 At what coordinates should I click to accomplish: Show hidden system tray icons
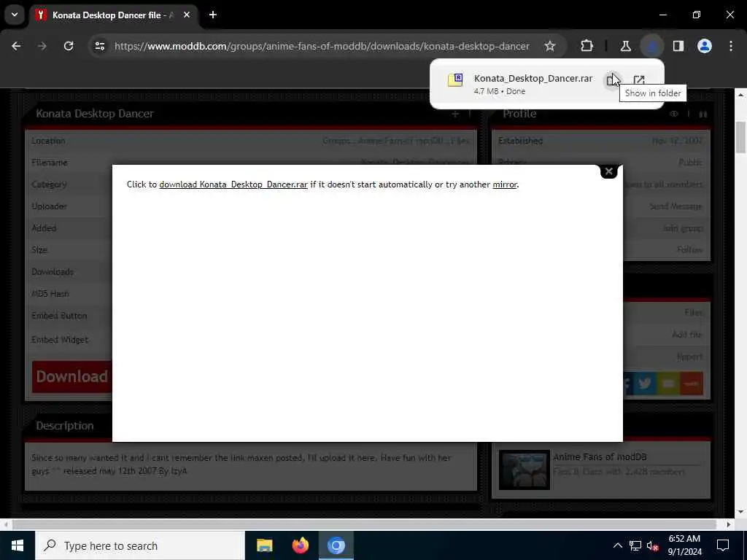617,545
